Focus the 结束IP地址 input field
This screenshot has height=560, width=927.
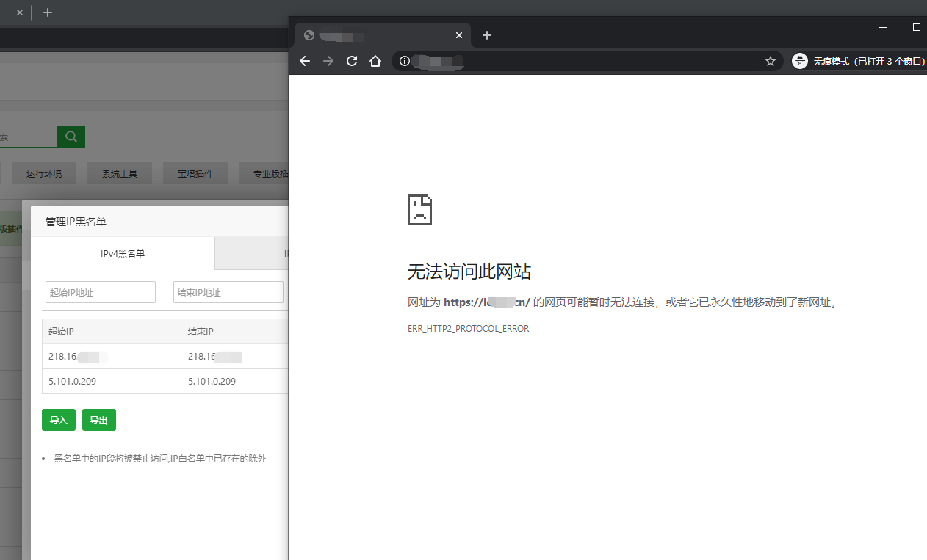[x=228, y=292]
